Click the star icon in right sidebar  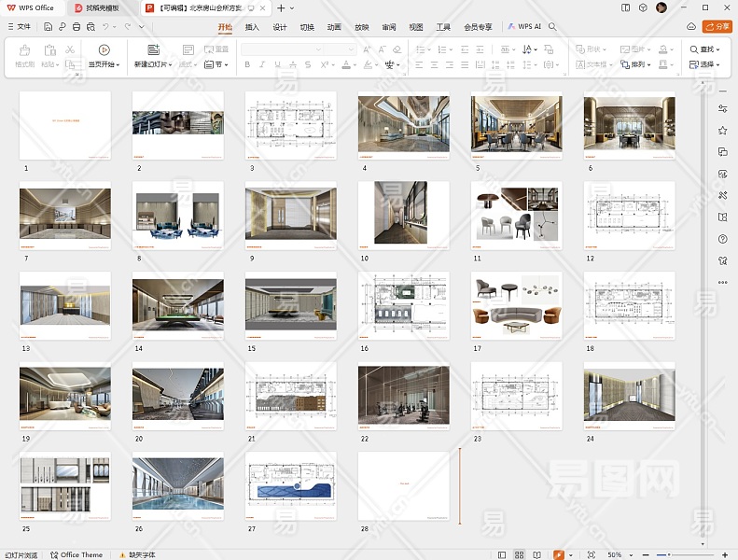coord(723,131)
